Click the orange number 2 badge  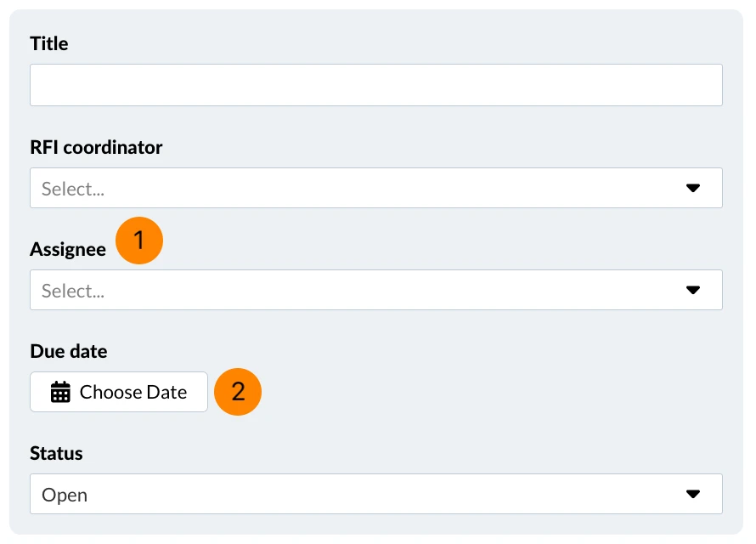pyautogui.click(x=238, y=392)
